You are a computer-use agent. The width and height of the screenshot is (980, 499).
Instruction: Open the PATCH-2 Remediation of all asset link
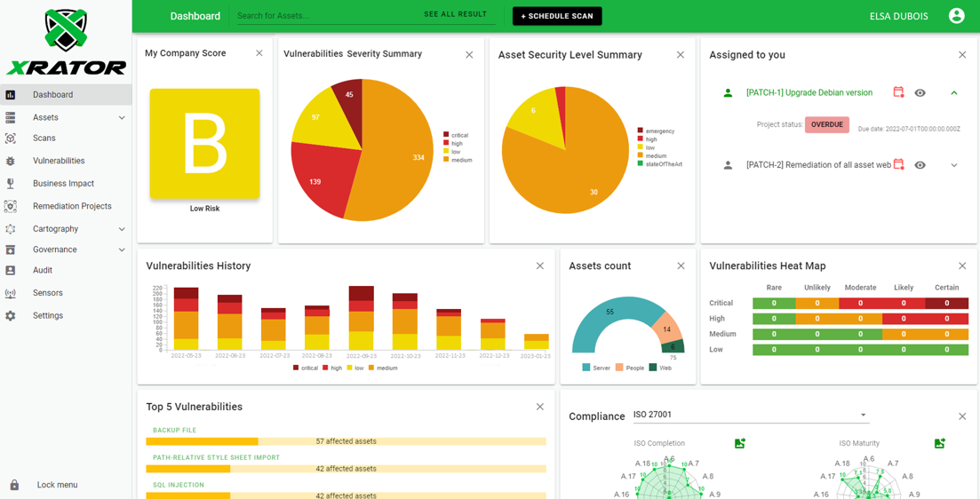[x=818, y=165]
